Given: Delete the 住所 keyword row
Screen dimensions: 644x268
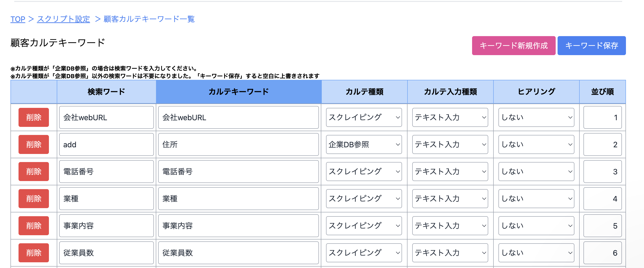Looking at the screenshot, I should (33, 144).
